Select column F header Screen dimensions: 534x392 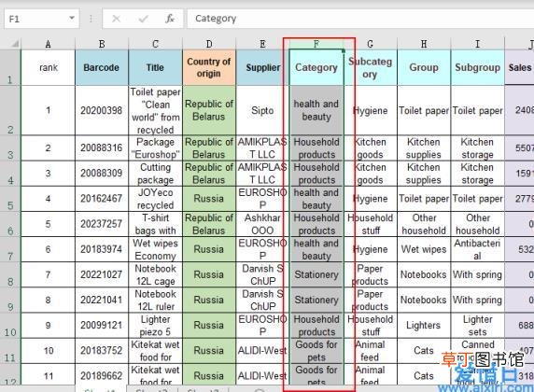(316, 44)
